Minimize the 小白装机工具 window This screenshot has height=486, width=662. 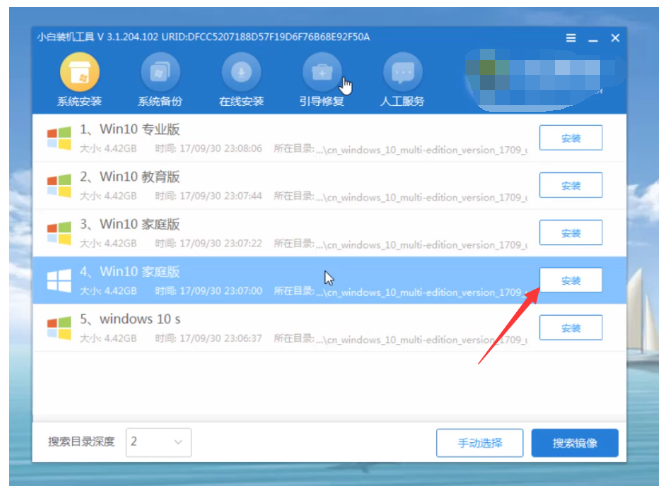(x=593, y=39)
